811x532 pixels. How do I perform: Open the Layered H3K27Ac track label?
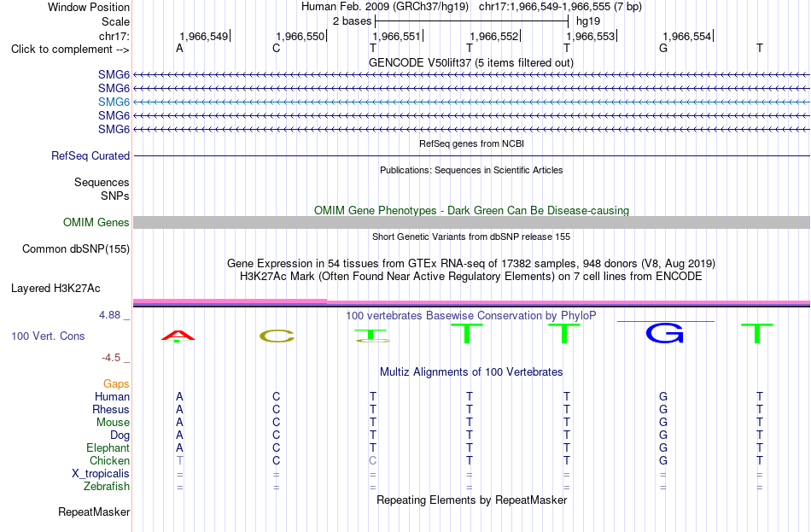coord(55,289)
